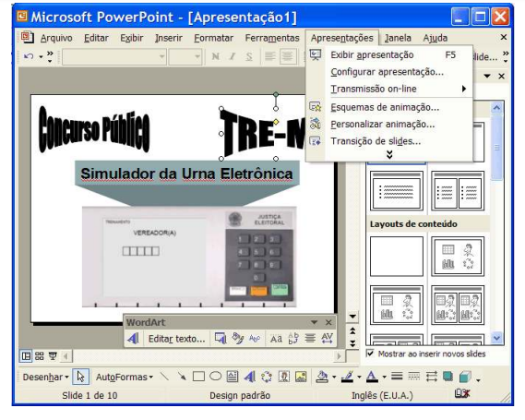
Task: Open WordArt Character Spacing (AV) icon
Action: tap(328, 339)
